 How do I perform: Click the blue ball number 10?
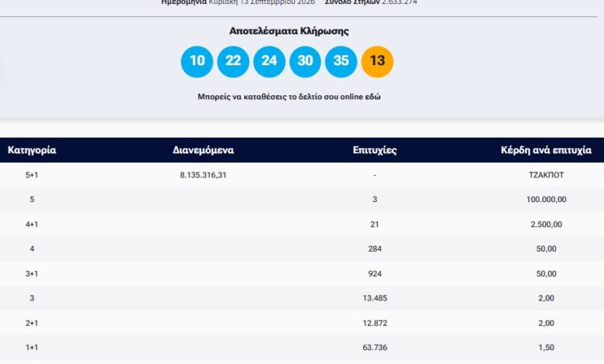pyautogui.click(x=197, y=62)
